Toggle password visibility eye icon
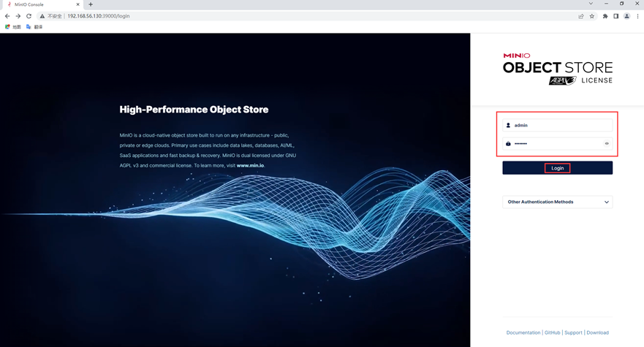This screenshot has width=644, height=347. [x=607, y=144]
